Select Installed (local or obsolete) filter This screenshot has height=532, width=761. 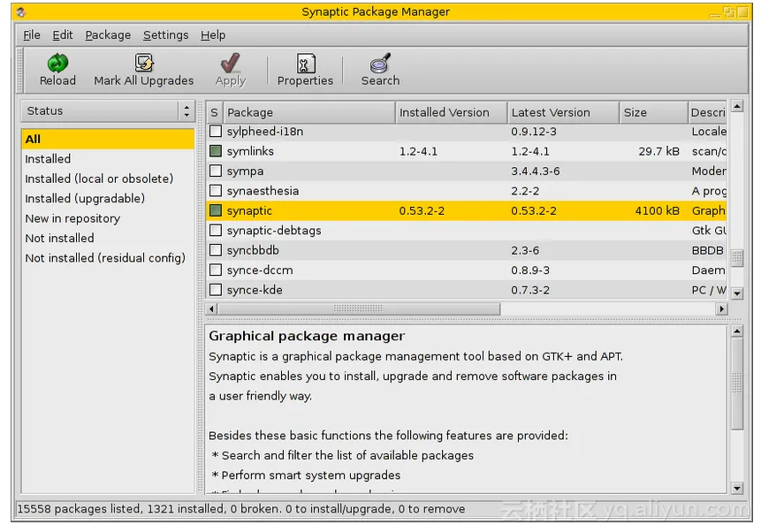(108, 179)
